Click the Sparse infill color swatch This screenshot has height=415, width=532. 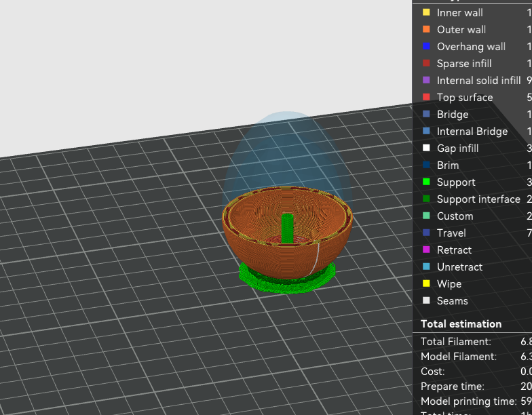coord(426,64)
